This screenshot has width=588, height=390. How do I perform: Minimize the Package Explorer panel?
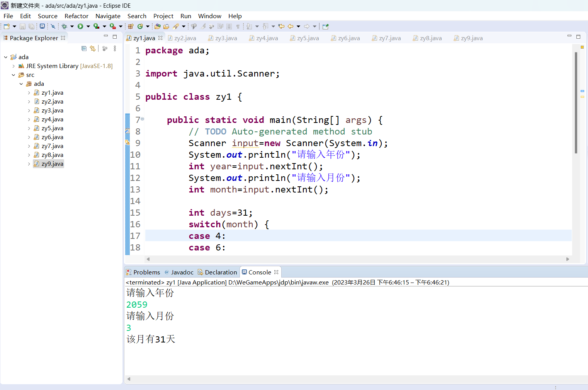105,36
